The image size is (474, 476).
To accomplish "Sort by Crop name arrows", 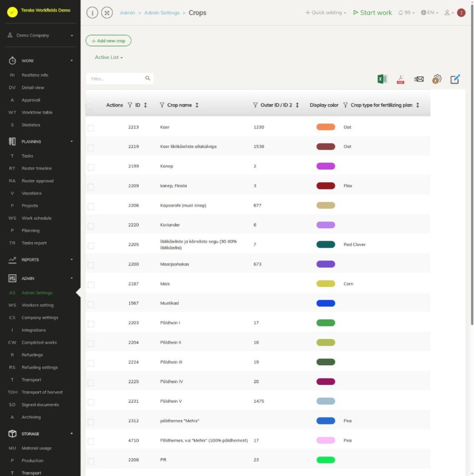I will [x=197, y=105].
